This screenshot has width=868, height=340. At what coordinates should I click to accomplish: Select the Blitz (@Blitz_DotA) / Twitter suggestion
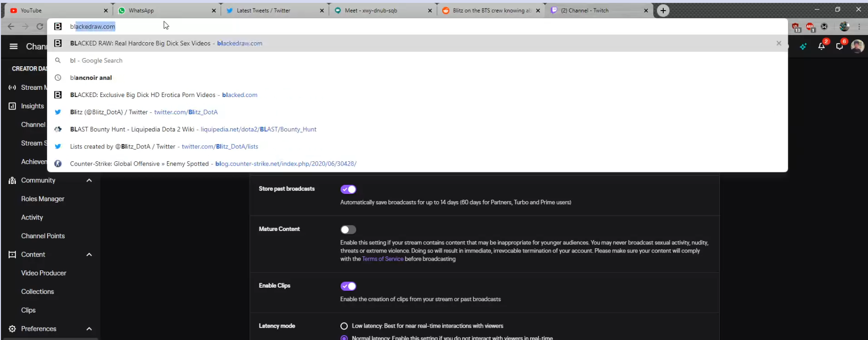point(417,112)
